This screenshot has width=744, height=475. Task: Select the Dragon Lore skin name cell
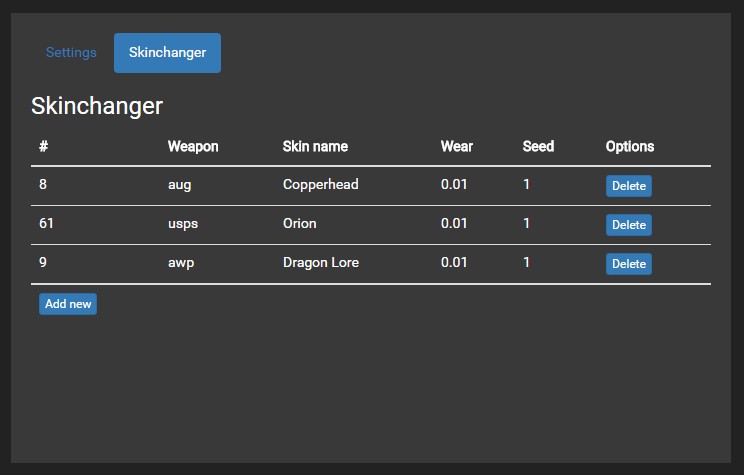(321, 262)
